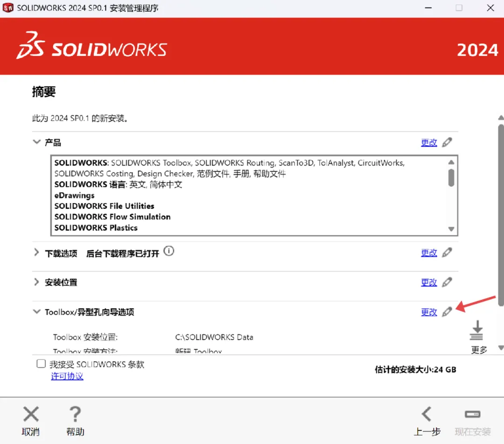Open 帮助 question mark icon
The image size is (504, 444).
[75, 414]
